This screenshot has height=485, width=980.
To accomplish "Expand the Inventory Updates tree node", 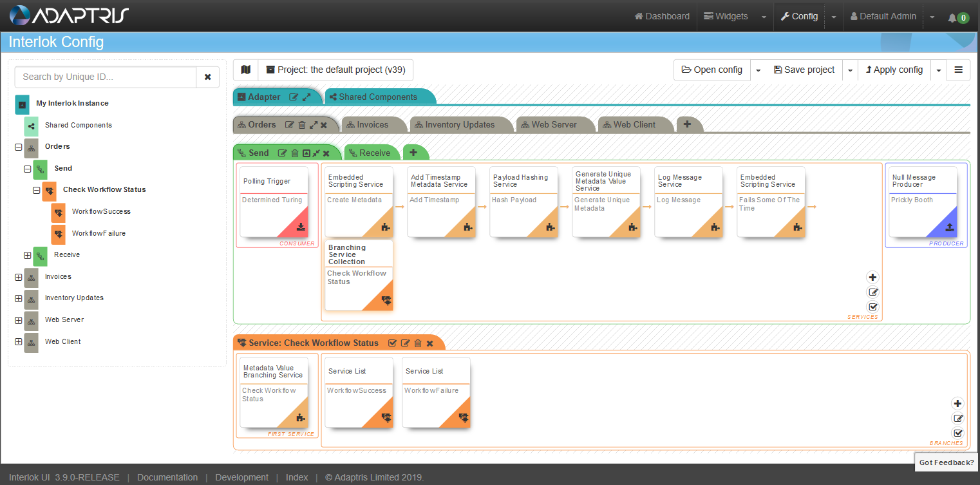I will tap(18, 298).
